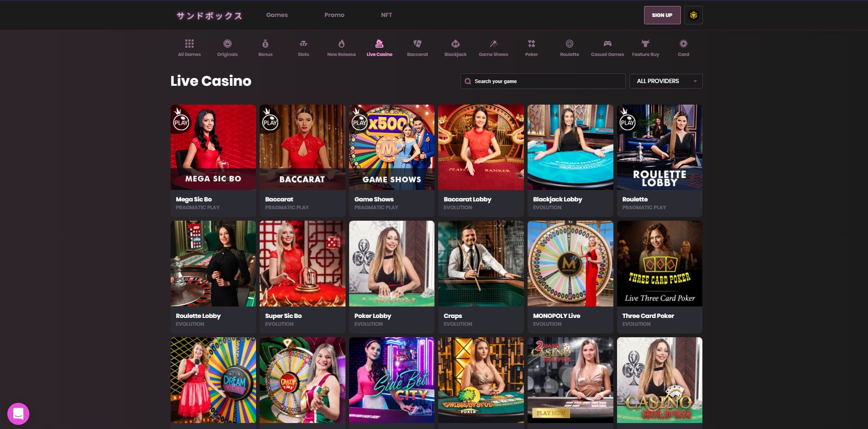Focus the Search your game field
The width and height of the screenshot is (868, 429).
(x=543, y=81)
